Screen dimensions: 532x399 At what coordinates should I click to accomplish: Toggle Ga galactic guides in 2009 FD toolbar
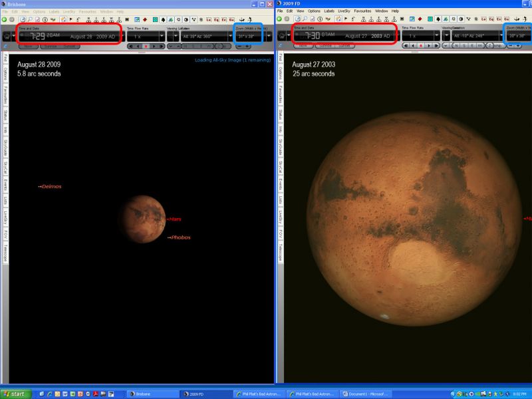(x=507, y=19)
